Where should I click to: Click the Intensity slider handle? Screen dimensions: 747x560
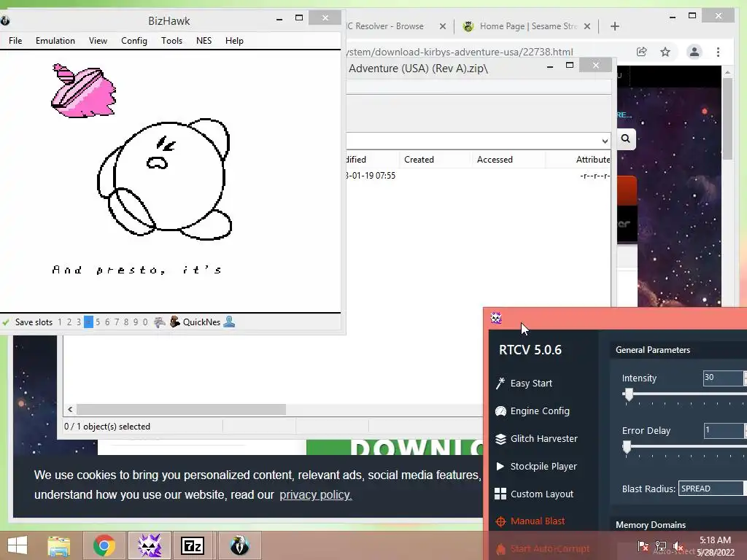tap(629, 394)
